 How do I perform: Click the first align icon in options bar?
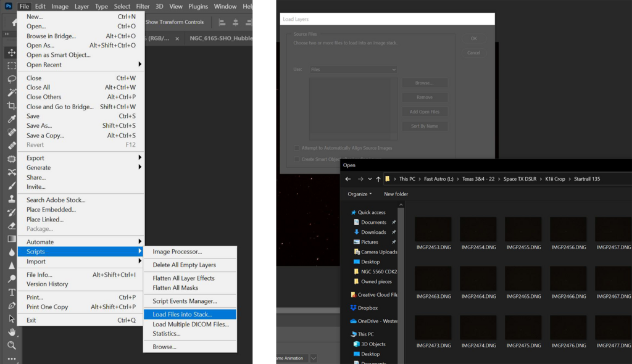tap(222, 23)
